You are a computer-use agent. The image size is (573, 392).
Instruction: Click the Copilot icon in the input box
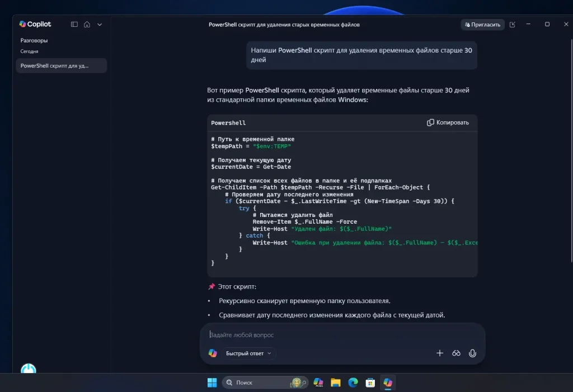pos(213,353)
